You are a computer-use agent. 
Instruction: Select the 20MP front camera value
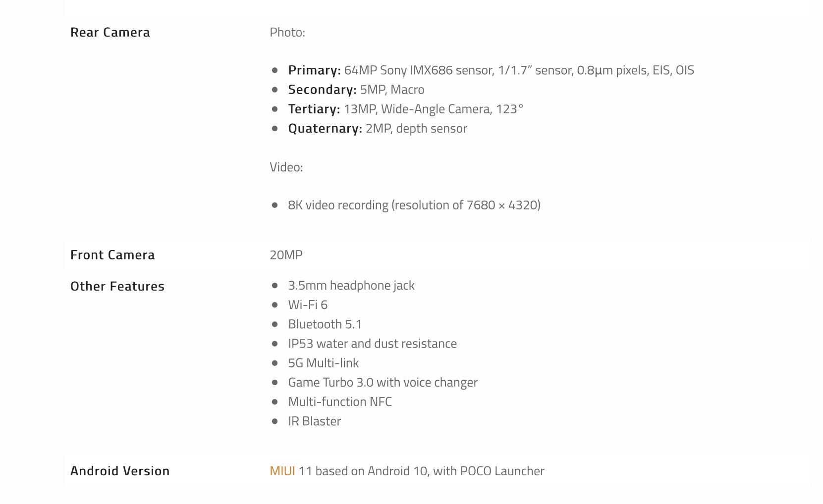(x=286, y=255)
